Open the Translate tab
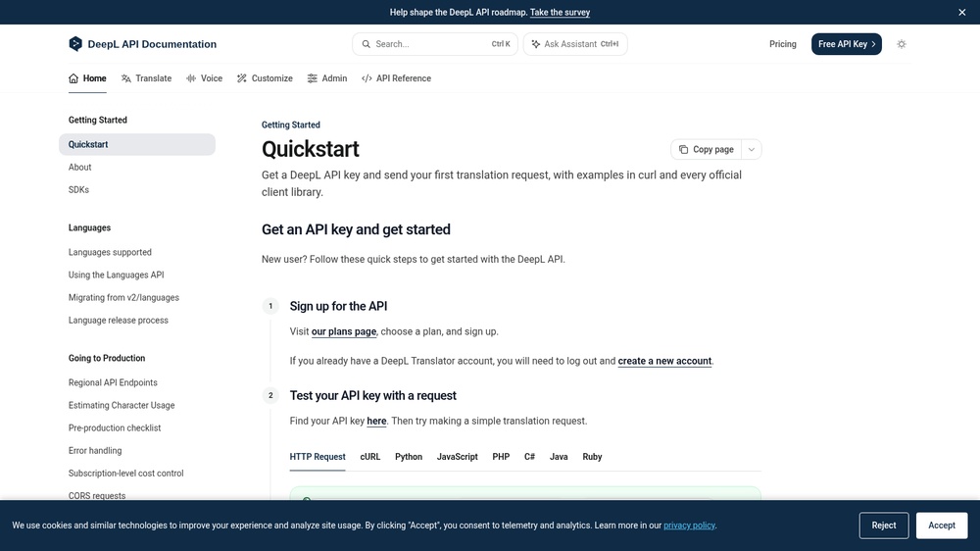 [x=146, y=78]
